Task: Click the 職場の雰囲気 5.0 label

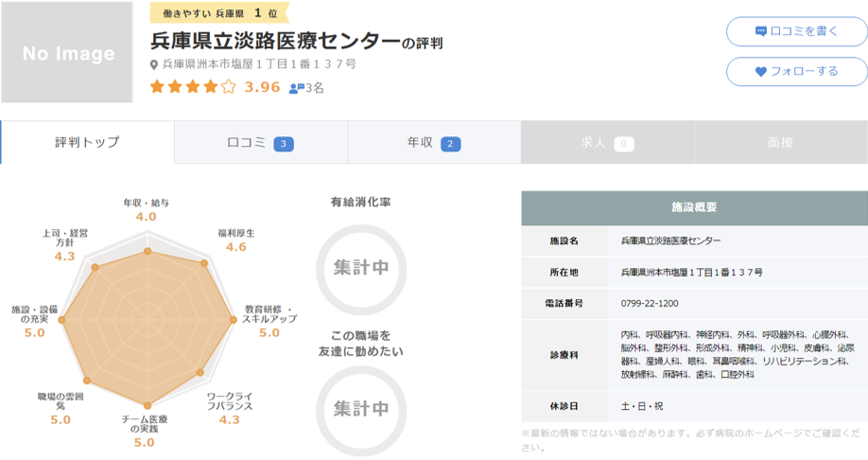Action: tap(61, 409)
